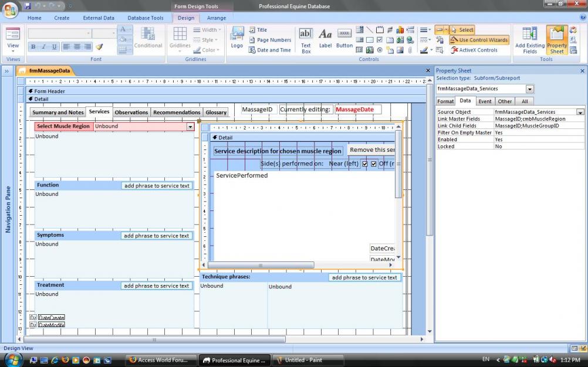Choose the Check Box control icon
The image size is (588, 367).
(x=380, y=40)
